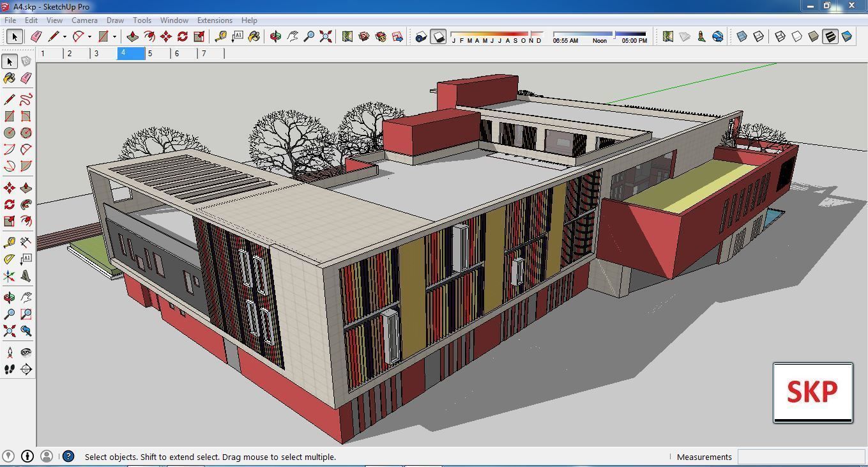This screenshot has width=868, height=467.
Task: Select the Position Camera tool
Action: (10, 353)
